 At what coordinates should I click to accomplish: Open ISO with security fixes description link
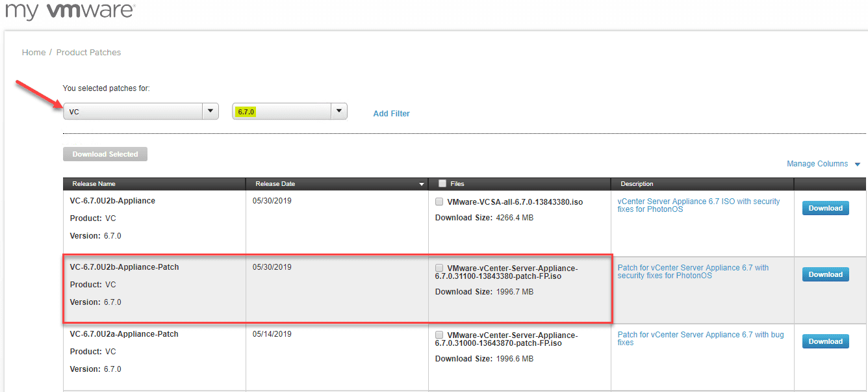(698, 205)
